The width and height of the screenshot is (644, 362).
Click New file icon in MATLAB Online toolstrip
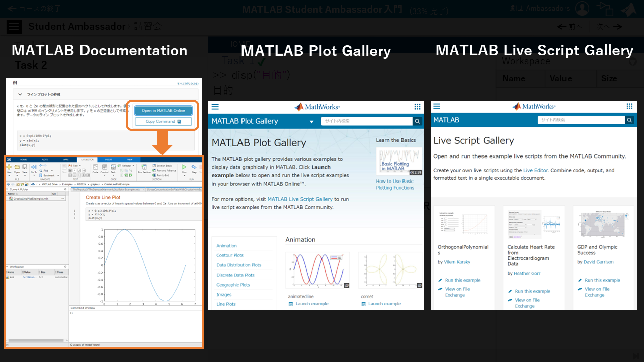pos(9,167)
